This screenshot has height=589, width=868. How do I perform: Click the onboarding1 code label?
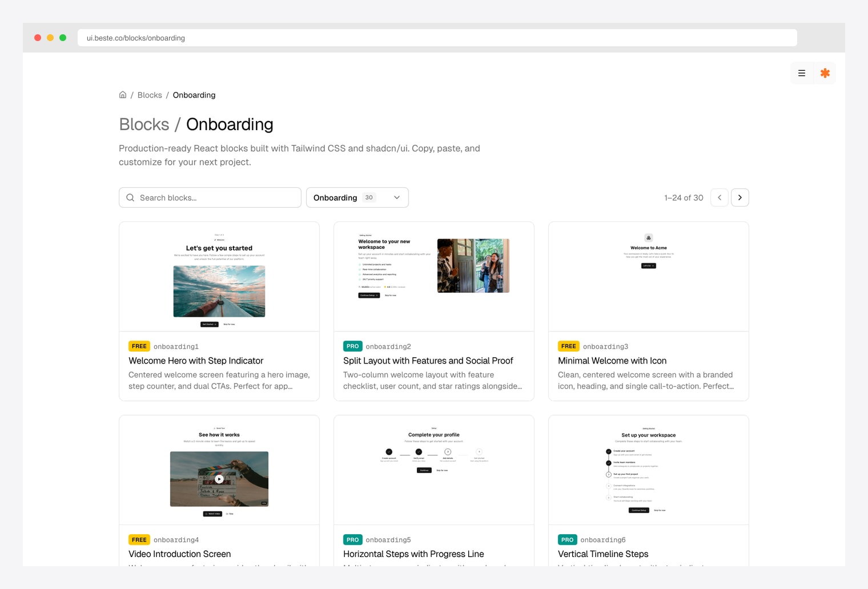pyautogui.click(x=176, y=346)
